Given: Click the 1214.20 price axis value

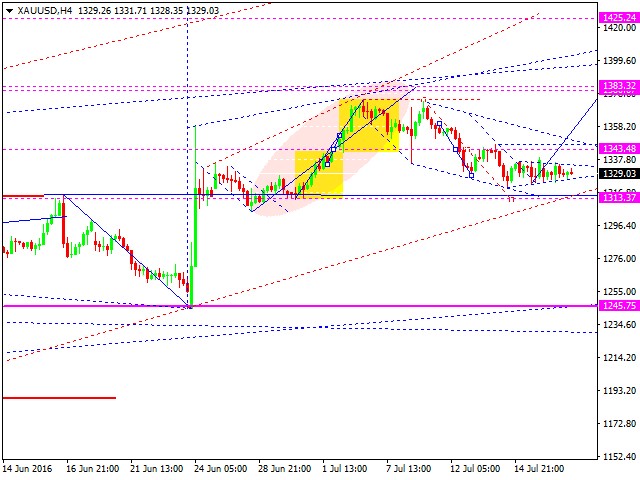Looking at the screenshot, I should 619,358.
